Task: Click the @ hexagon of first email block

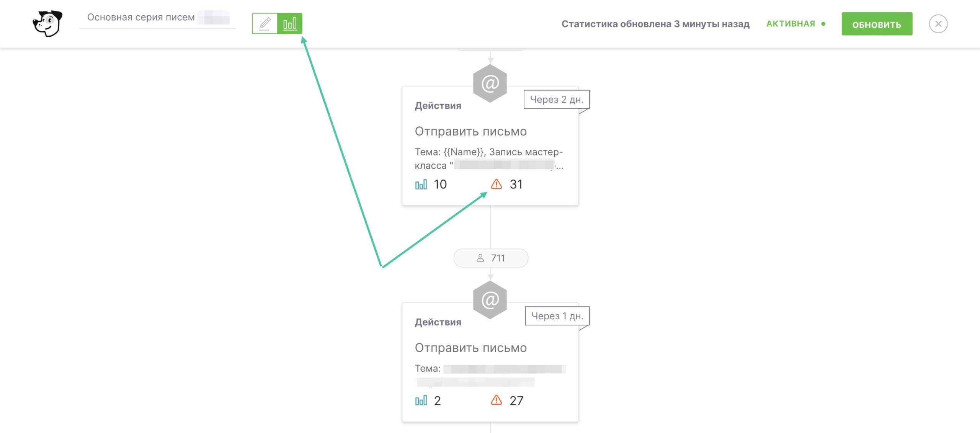Action: 490,83
